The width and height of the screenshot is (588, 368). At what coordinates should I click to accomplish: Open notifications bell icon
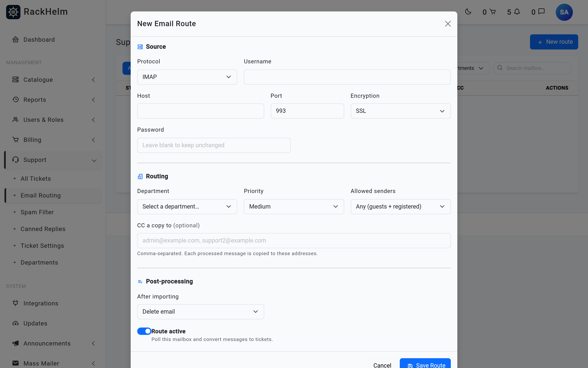[x=517, y=12]
